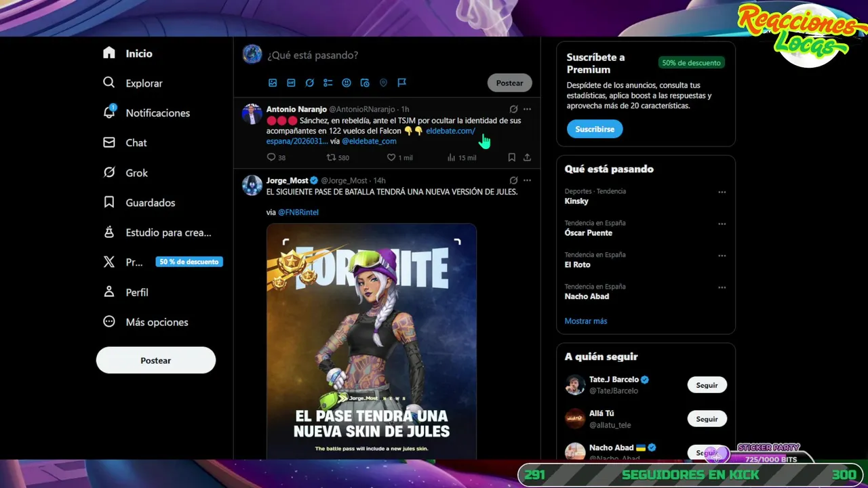Open Grok in the sidebar

pos(125,173)
